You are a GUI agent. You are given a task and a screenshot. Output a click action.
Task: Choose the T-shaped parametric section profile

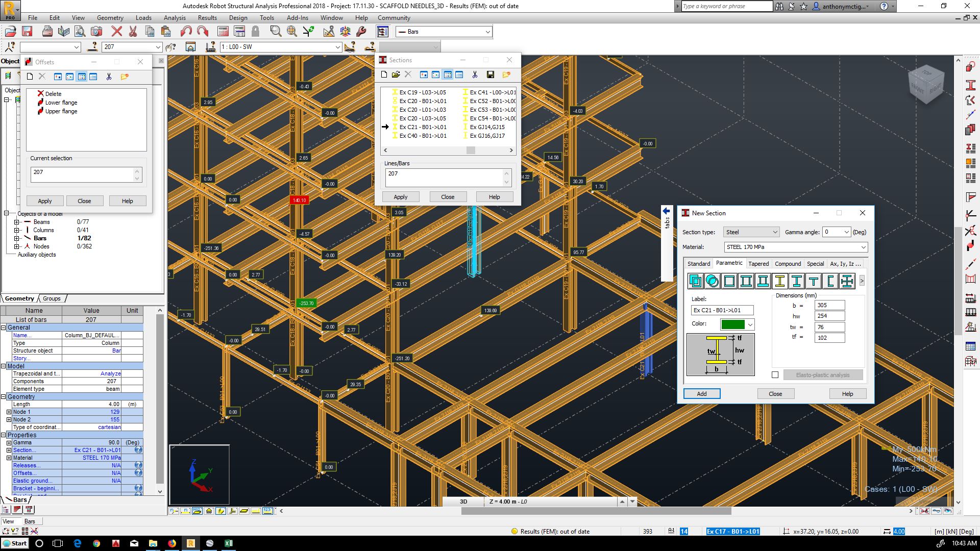tap(813, 281)
